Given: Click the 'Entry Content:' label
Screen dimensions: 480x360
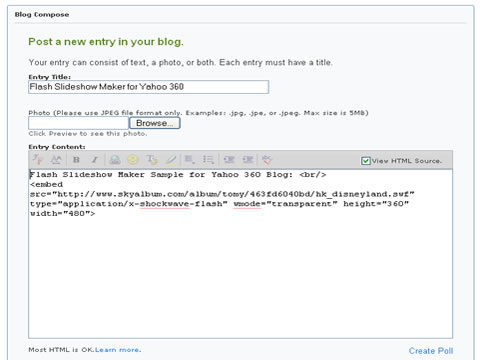Looking at the screenshot, I should tap(57, 147).
